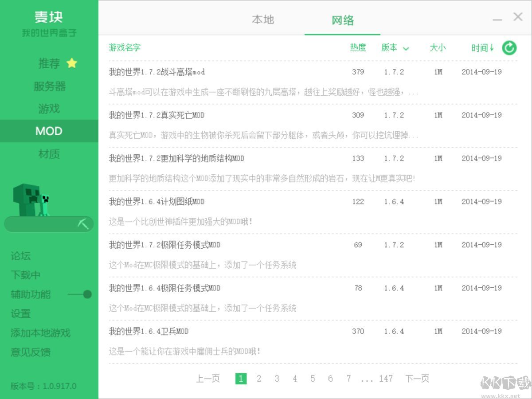The image size is (532, 399).
Task: Toggle the 辅助功能 switch
Action: 84,294
